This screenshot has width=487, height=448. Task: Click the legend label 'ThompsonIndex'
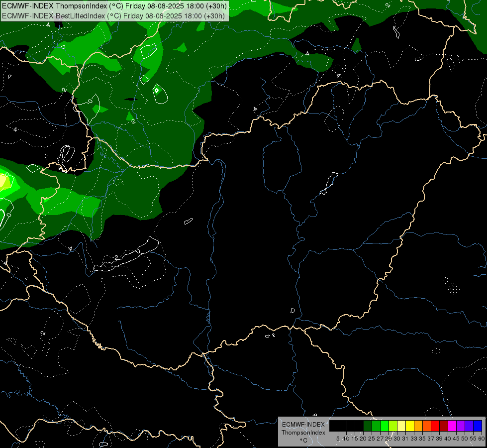click(x=303, y=433)
